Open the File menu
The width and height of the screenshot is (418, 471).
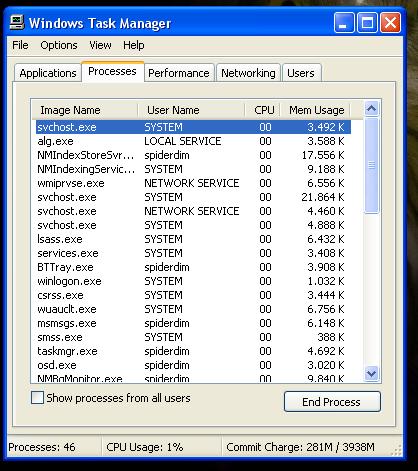click(20, 45)
